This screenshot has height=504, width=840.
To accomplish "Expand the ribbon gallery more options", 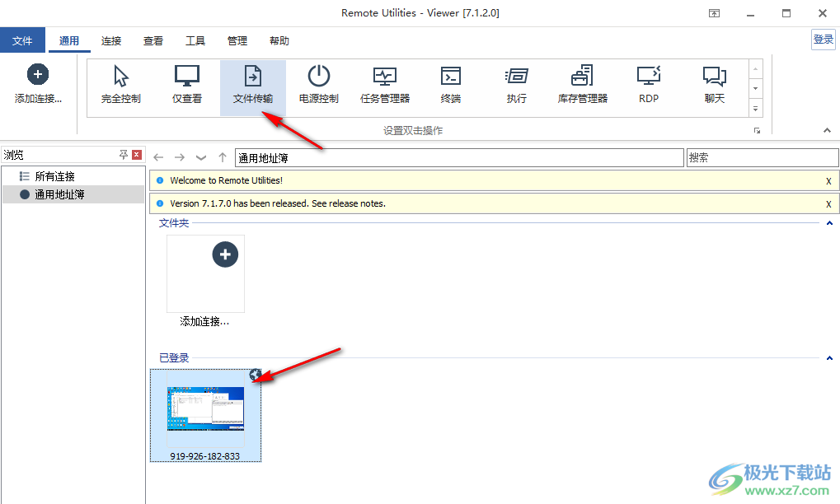I will click(755, 109).
